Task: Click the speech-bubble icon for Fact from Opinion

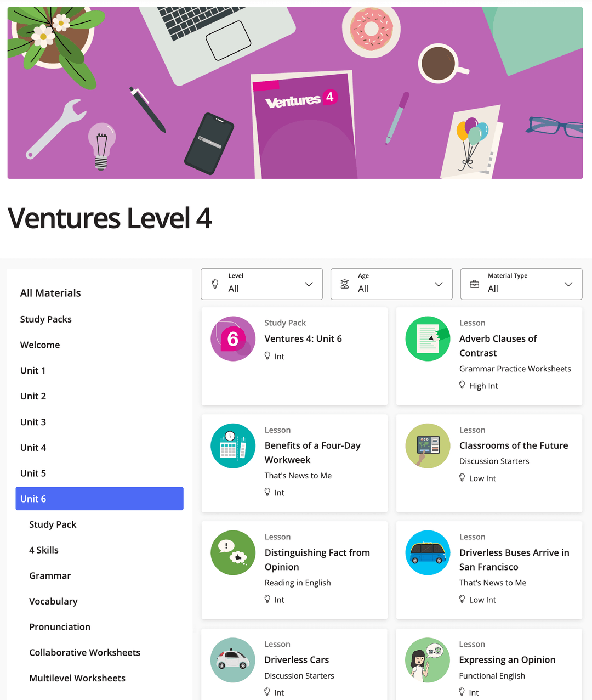Action: point(232,552)
